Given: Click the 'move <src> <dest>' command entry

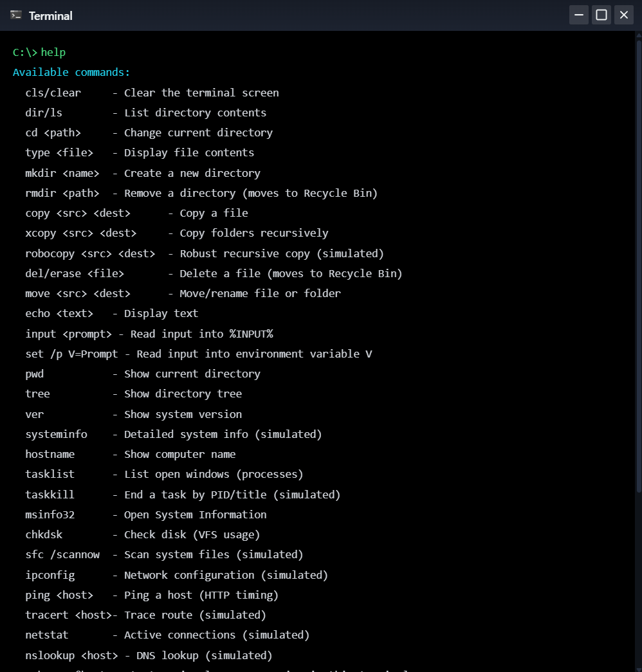Looking at the screenshot, I should (x=78, y=294).
